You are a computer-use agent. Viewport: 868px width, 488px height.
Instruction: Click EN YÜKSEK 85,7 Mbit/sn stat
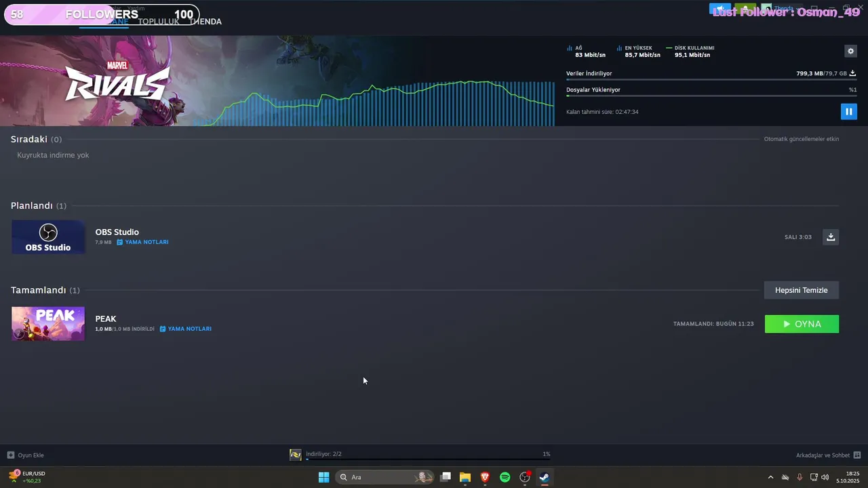pos(638,52)
